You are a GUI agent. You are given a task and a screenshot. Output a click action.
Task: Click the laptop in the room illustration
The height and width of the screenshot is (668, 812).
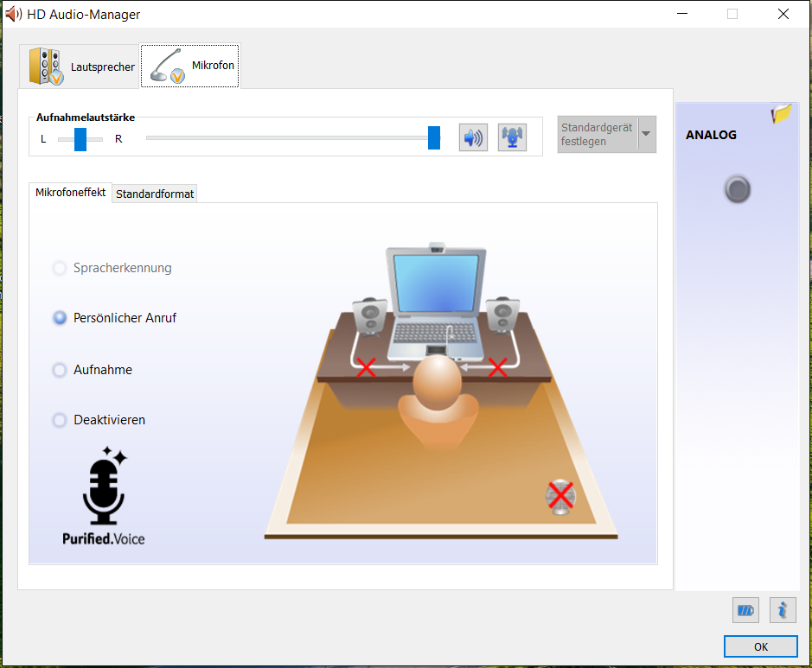coord(436,300)
